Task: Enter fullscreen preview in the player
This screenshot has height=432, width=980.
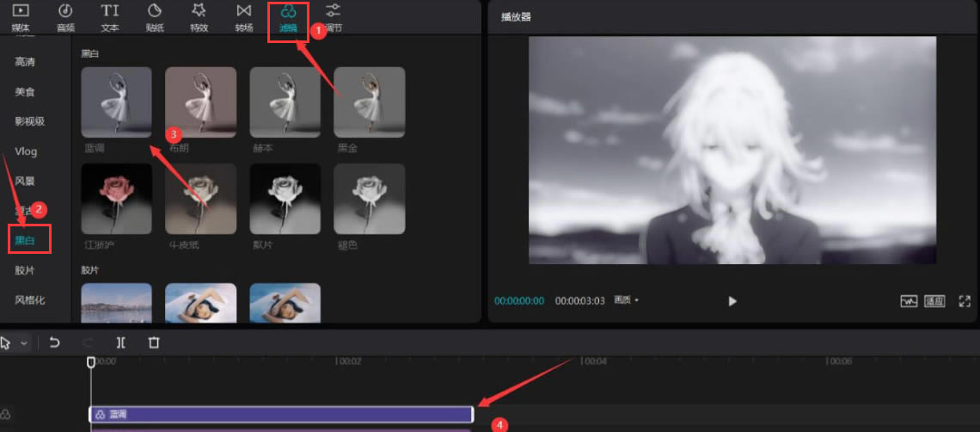Action: [964, 301]
